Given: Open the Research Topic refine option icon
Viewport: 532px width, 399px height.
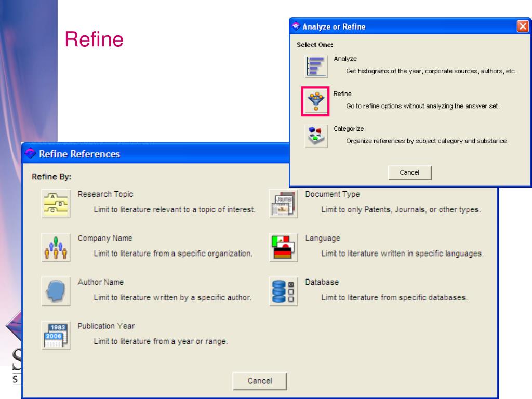Looking at the screenshot, I should point(56,204).
